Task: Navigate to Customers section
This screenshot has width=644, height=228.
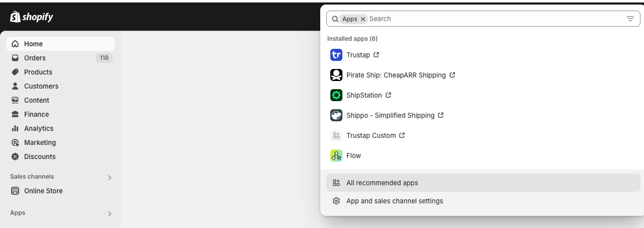Action: 41,86
